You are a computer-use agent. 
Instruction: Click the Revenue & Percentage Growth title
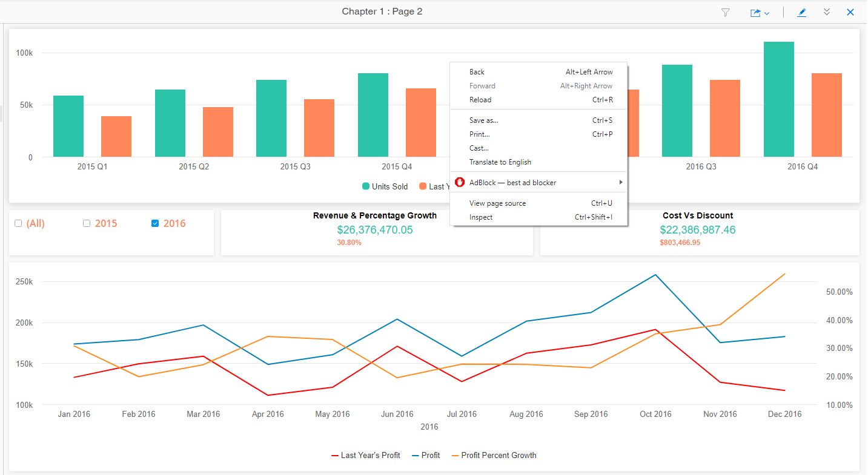pos(375,215)
